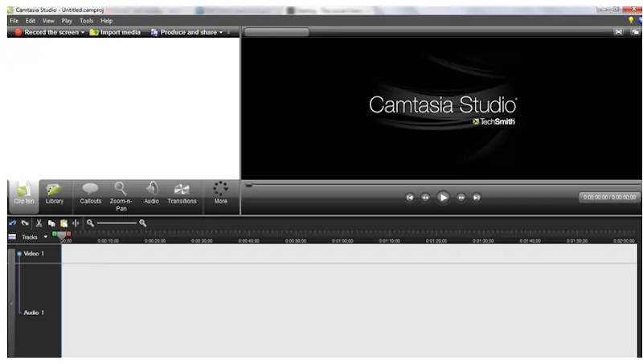Click the timeline zoom out magnifier
The image size is (643, 364).
point(90,223)
